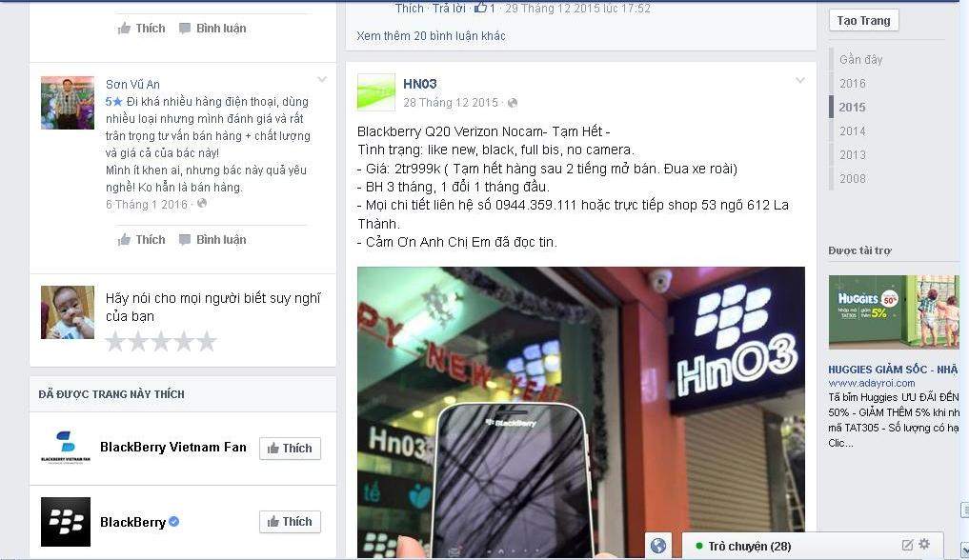Click the BlackBerry page logo thumbnail
The width and height of the screenshot is (969, 560).
[66, 522]
